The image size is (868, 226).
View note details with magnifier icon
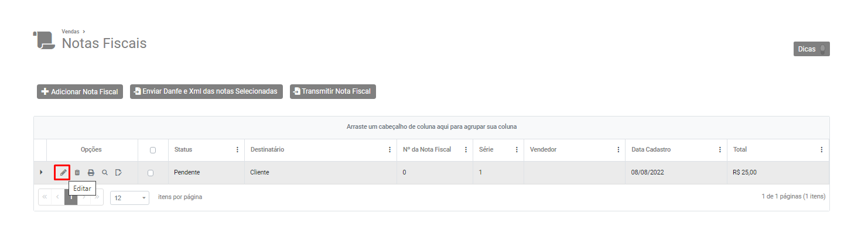point(105,173)
